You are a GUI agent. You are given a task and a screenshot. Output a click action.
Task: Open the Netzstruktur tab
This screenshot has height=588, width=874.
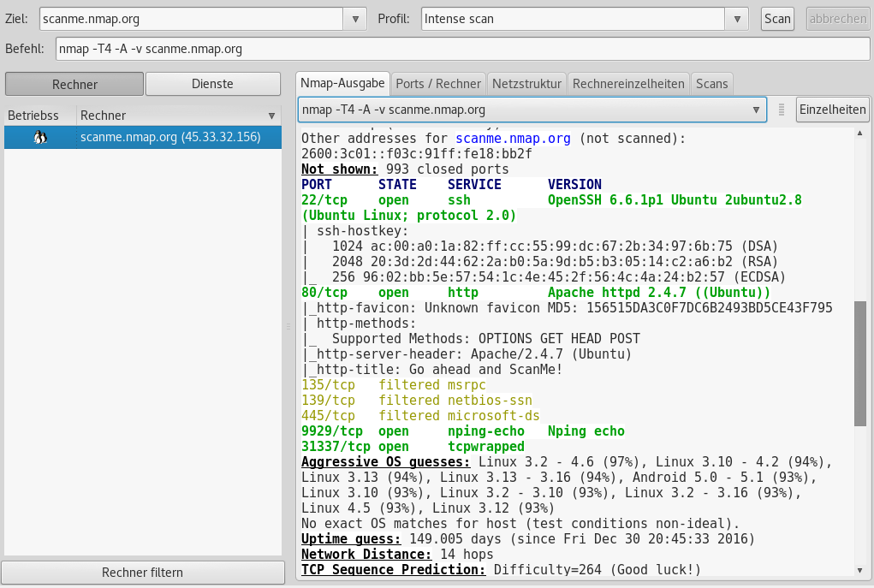(526, 83)
